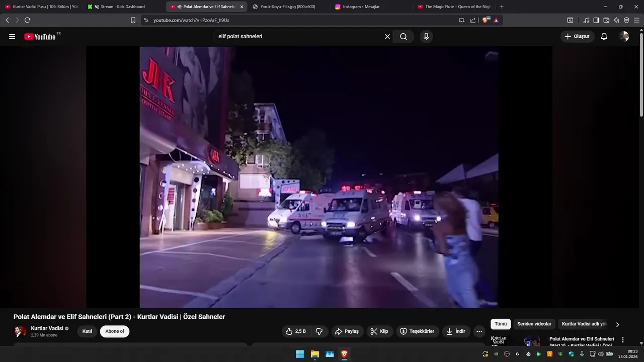Screen dimensions: 644x362
Task: Click the address bar URL
Action: [191, 20]
